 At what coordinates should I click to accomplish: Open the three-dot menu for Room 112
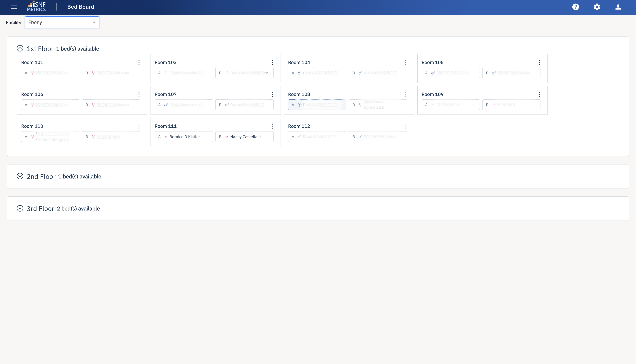[x=406, y=126]
